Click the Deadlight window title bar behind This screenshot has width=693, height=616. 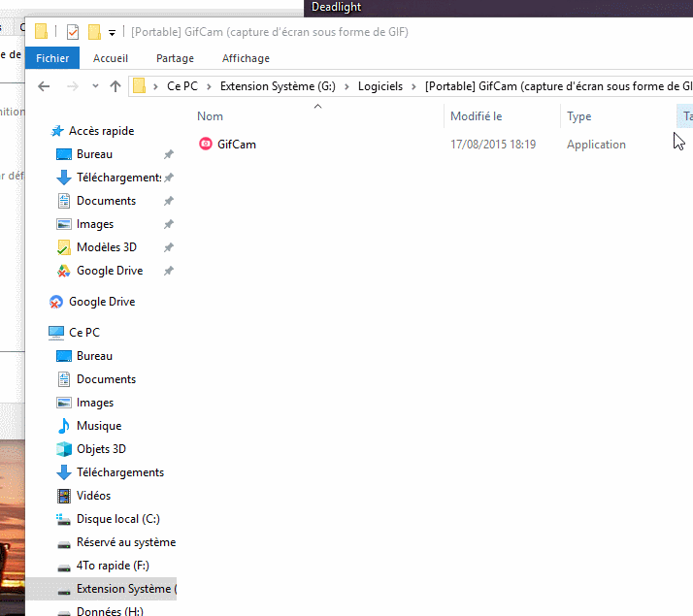(498, 8)
